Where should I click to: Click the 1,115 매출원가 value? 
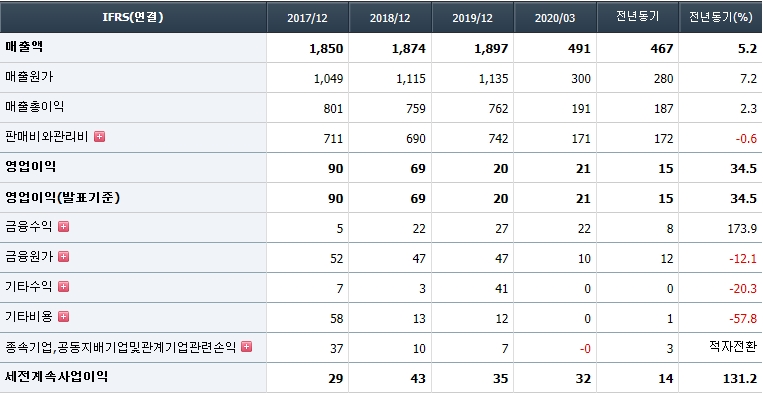tap(411, 78)
